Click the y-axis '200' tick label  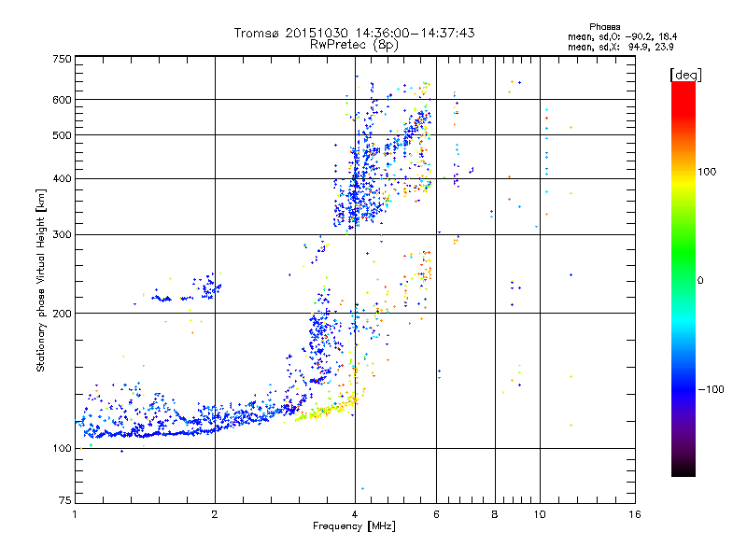(x=63, y=314)
